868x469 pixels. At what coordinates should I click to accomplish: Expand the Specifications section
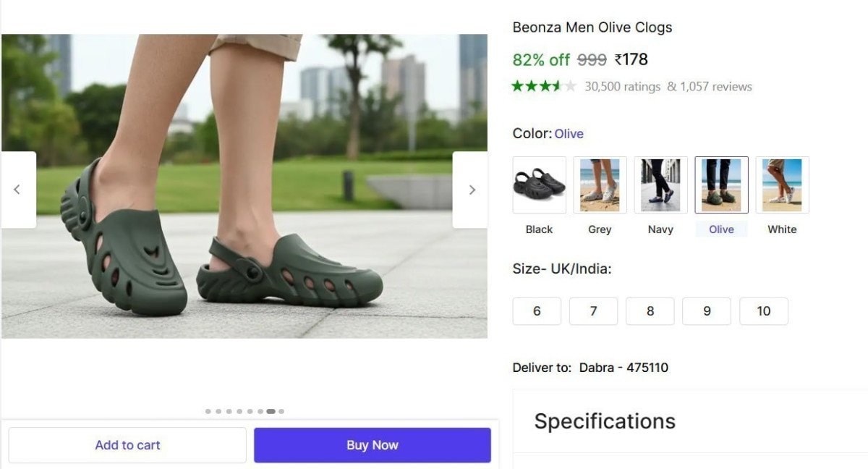(604, 421)
